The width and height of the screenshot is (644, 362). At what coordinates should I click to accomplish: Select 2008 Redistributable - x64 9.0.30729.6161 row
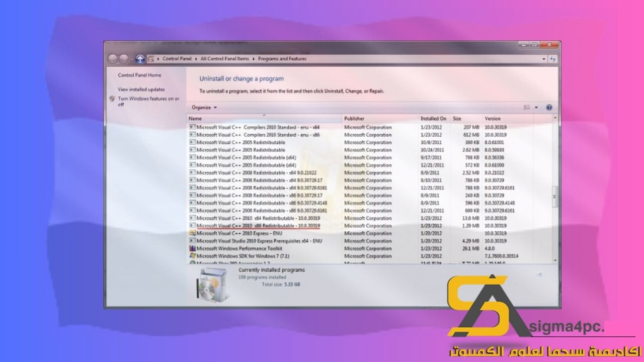(261, 188)
